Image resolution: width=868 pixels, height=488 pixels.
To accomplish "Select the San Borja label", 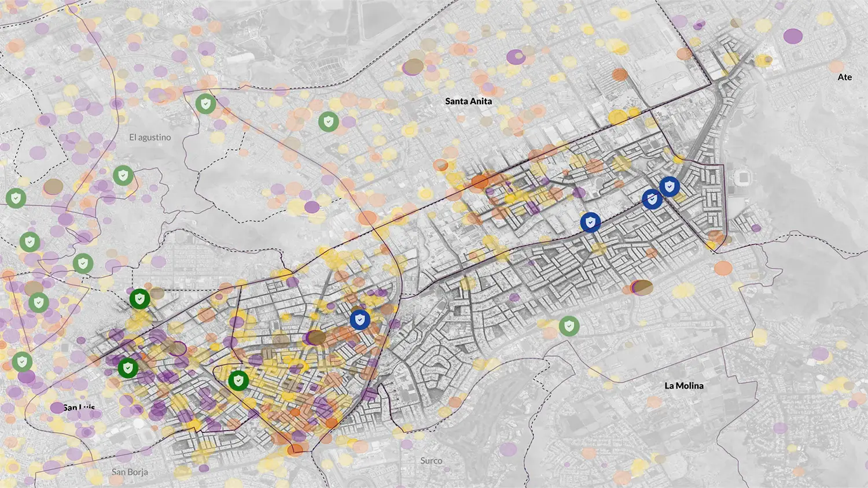I will pyautogui.click(x=130, y=471).
